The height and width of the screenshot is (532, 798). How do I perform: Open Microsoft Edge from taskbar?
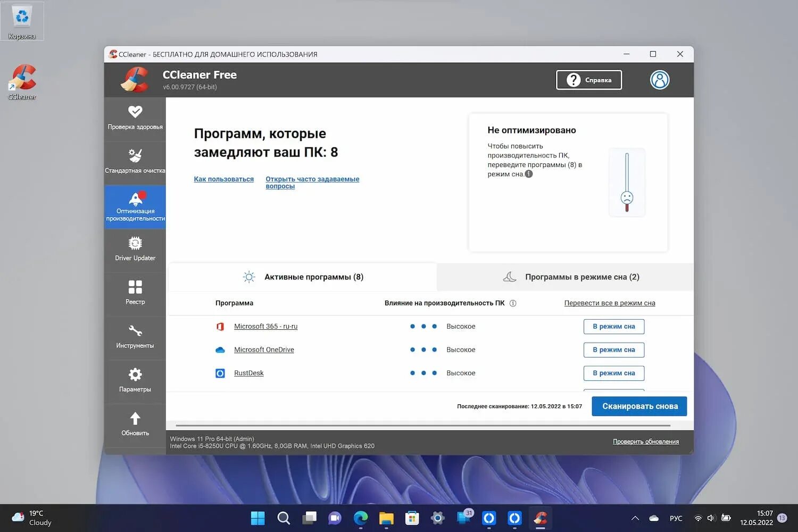tap(361, 518)
